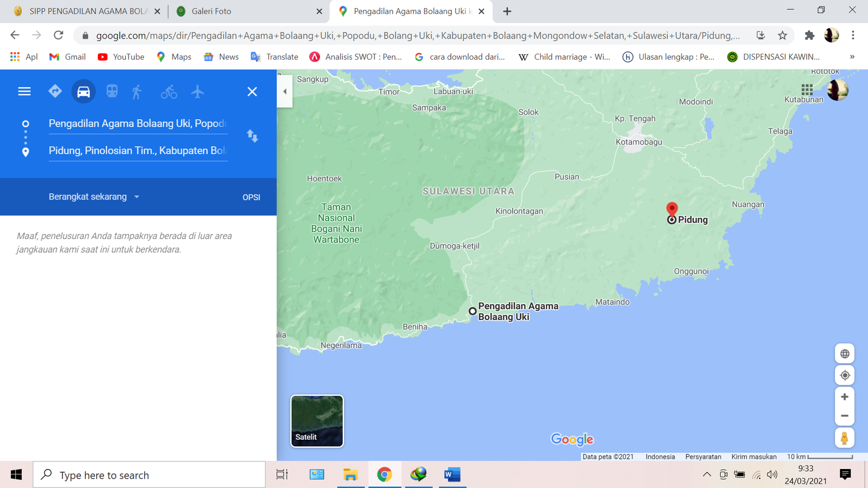Open Chrome extensions puzzle icon

click(809, 35)
